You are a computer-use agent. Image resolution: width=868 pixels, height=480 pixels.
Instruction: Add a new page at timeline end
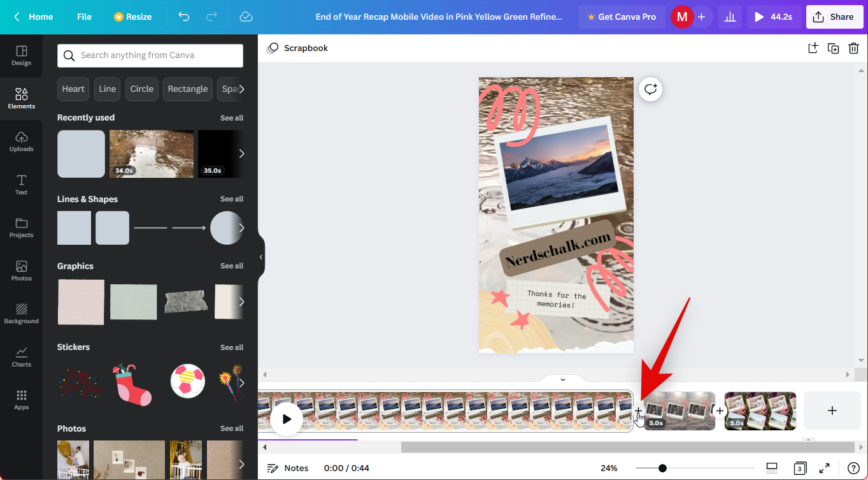(832, 411)
